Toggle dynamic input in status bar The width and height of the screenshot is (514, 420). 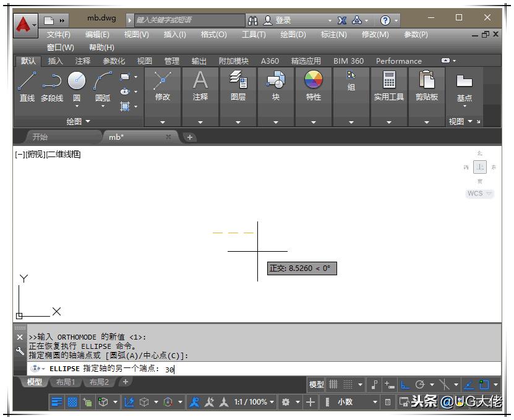click(x=389, y=384)
